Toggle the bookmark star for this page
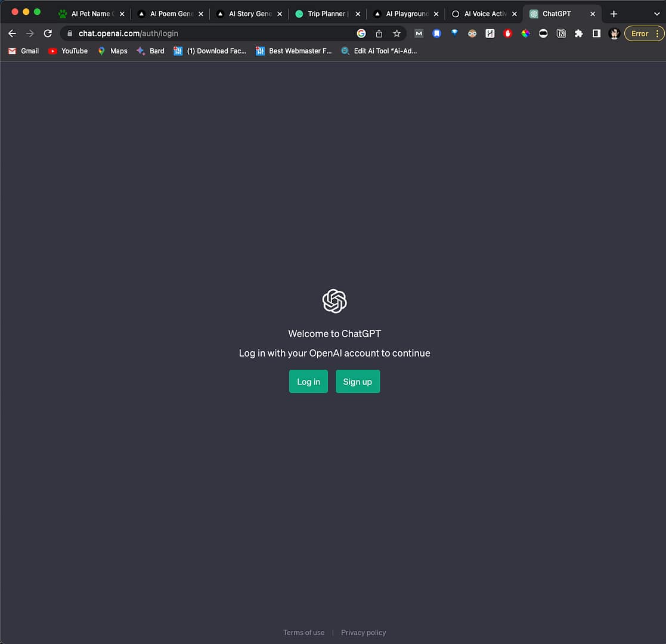The image size is (666, 644). [x=397, y=34]
